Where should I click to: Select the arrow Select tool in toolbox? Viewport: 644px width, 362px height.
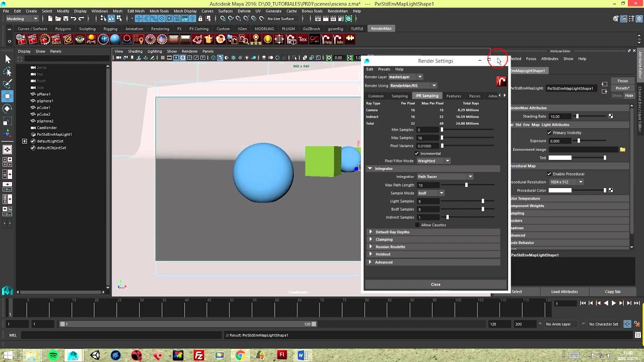(8, 60)
